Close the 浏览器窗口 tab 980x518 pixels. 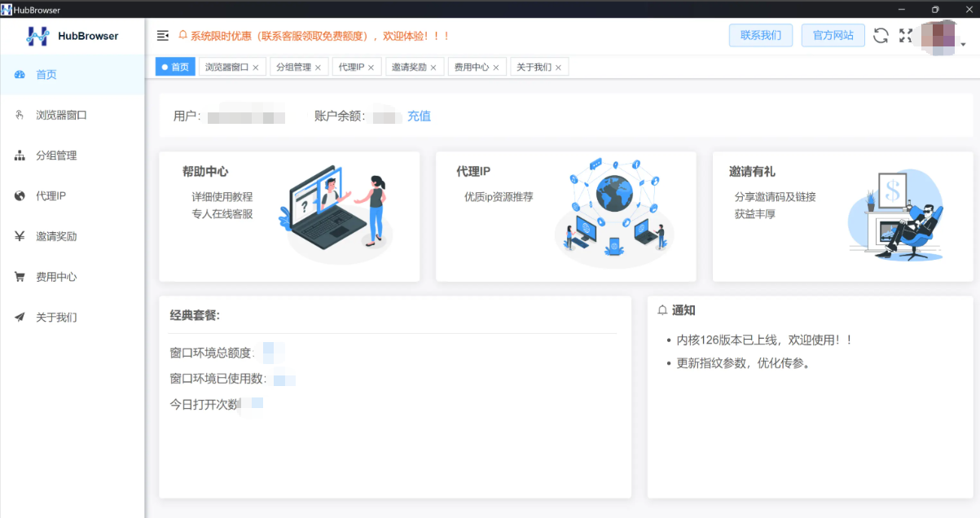click(256, 68)
